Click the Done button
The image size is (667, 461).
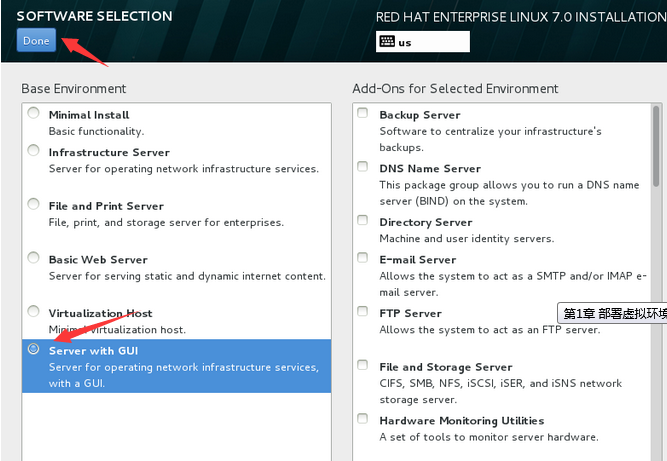[x=36, y=40]
